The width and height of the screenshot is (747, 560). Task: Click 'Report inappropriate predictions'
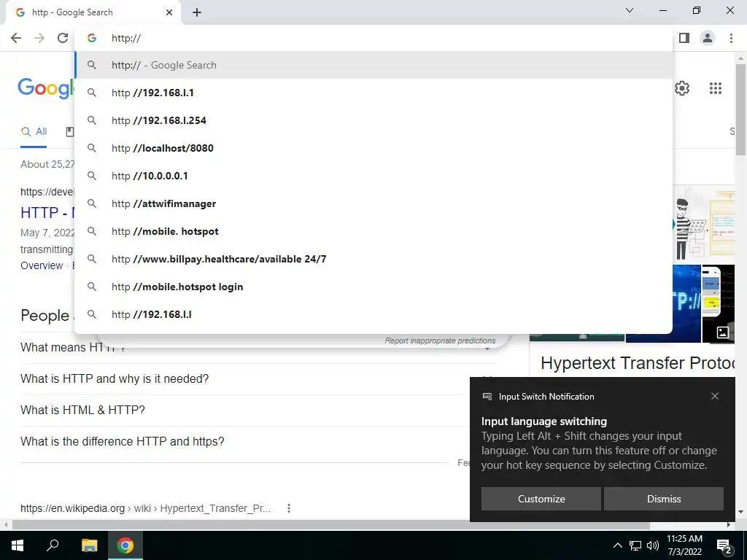click(x=440, y=341)
